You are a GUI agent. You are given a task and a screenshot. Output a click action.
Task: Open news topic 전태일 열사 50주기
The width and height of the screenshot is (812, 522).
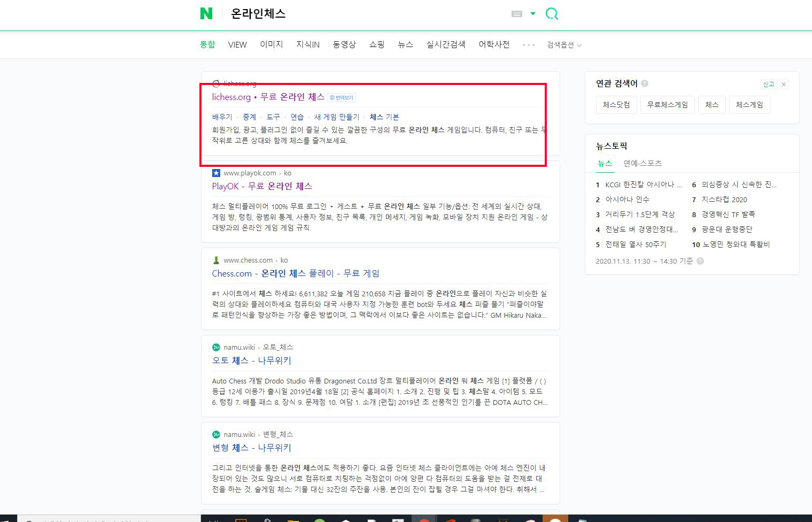[x=636, y=244]
